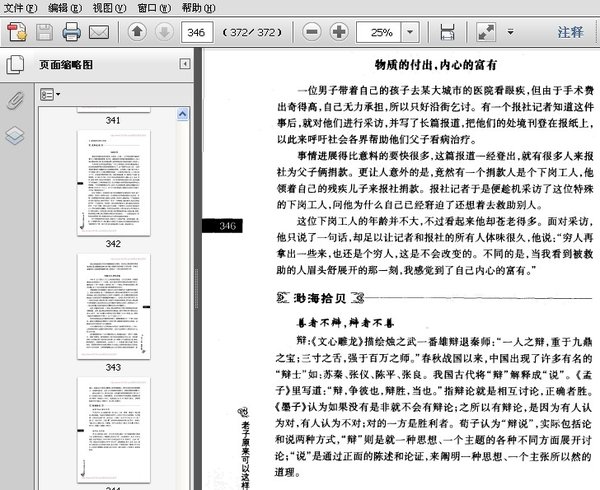Toggle full screen expand arrows icon
Screen dimensions: 600x490
(486, 32)
